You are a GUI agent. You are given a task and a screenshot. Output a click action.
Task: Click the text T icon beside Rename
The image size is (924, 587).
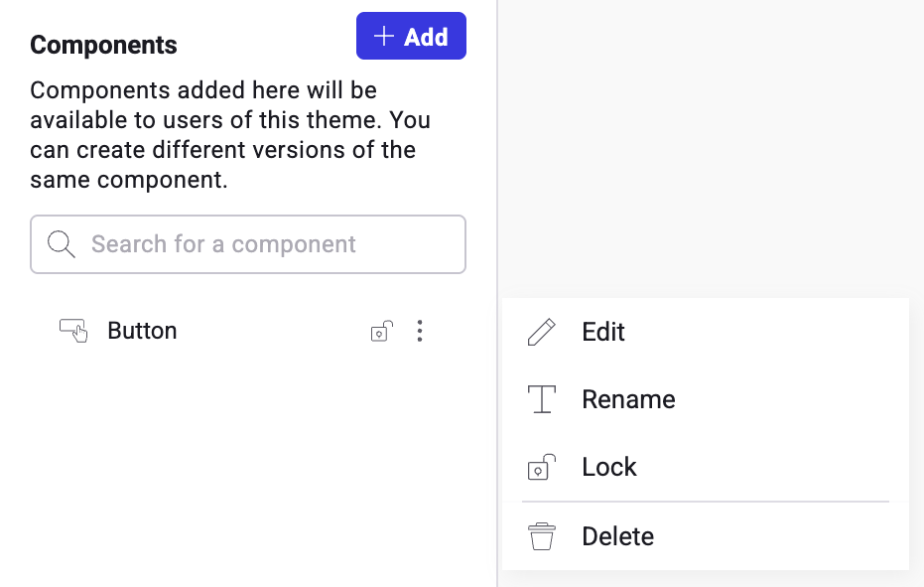(x=541, y=399)
